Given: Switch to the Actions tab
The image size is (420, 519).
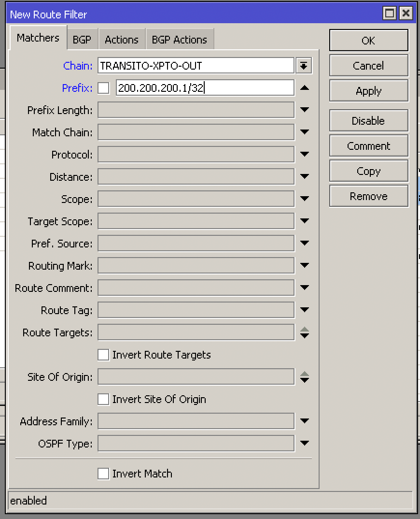Looking at the screenshot, I should point(121,40).
